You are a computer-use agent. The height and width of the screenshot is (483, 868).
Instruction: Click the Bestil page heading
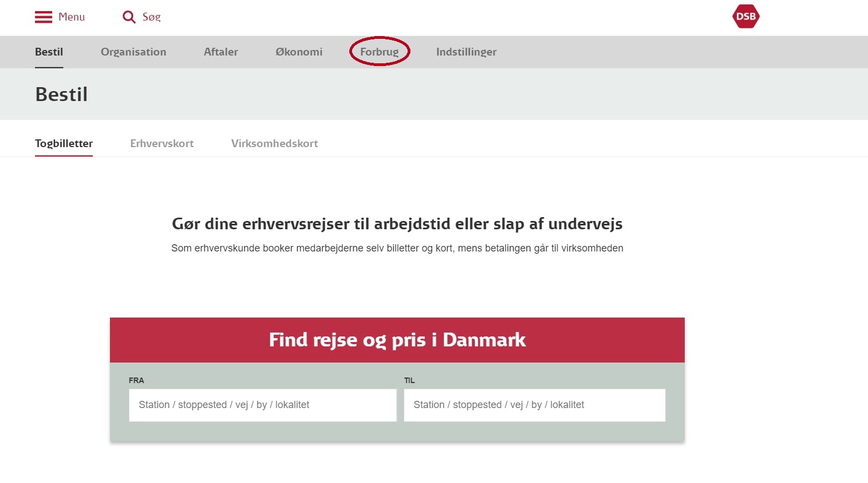[61, 94]
